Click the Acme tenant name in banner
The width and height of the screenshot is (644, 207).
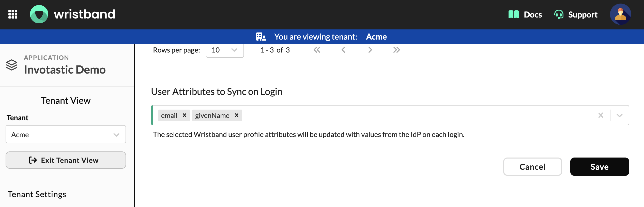coord(376,37)
